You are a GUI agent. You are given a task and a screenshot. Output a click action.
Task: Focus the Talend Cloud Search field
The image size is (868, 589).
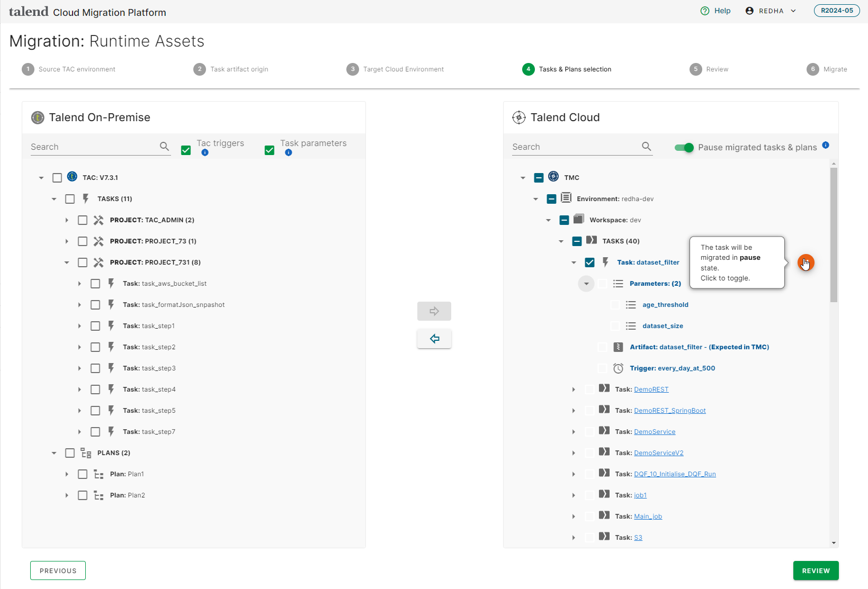(576, 147)
